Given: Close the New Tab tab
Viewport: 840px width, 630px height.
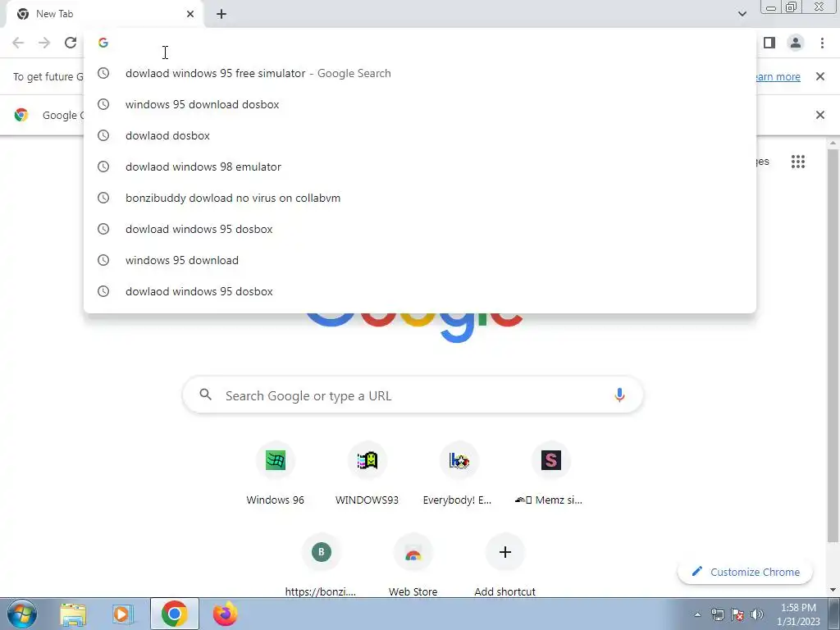Looking at the screenshot, I should point(190,14).
